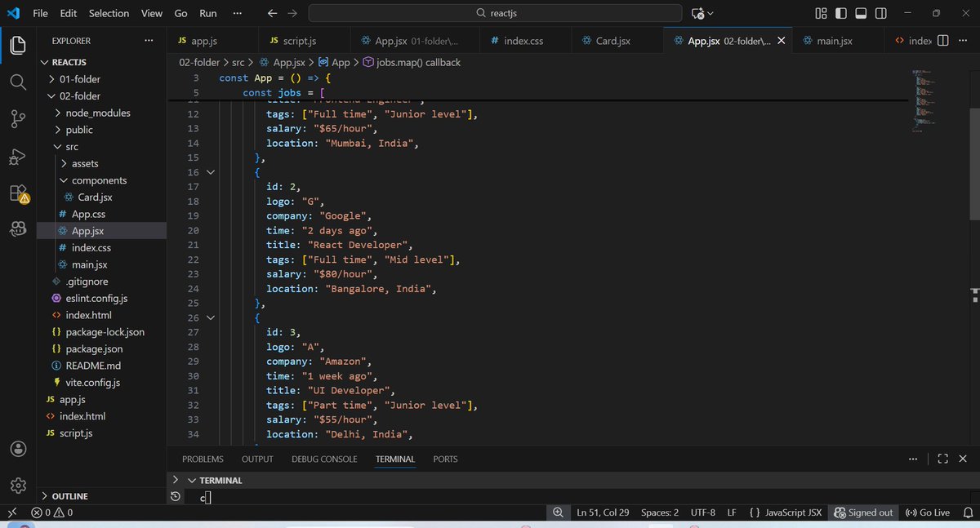Open the Accounts icon in activity bar
Viewport: 980px width, 528px height.
18,449
